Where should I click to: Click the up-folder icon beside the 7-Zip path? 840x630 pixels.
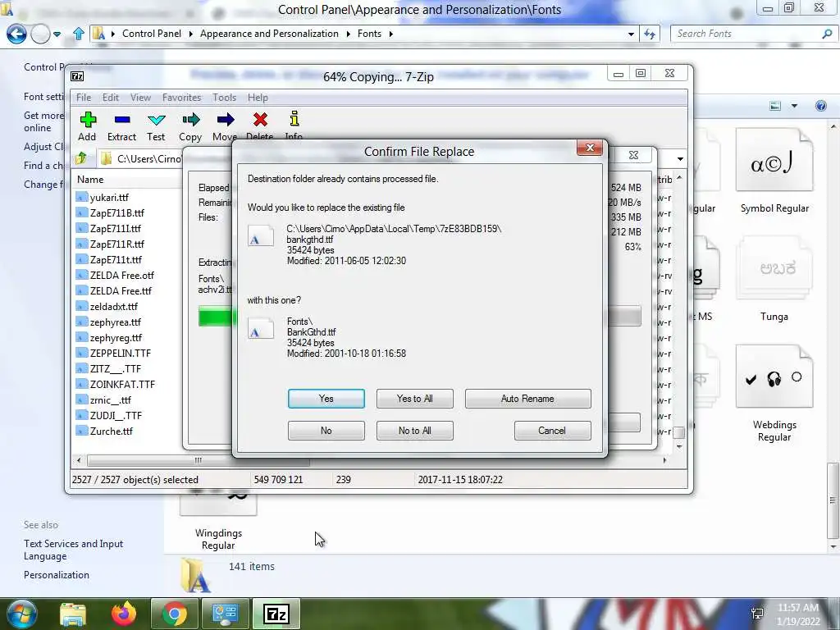point(81,158)
